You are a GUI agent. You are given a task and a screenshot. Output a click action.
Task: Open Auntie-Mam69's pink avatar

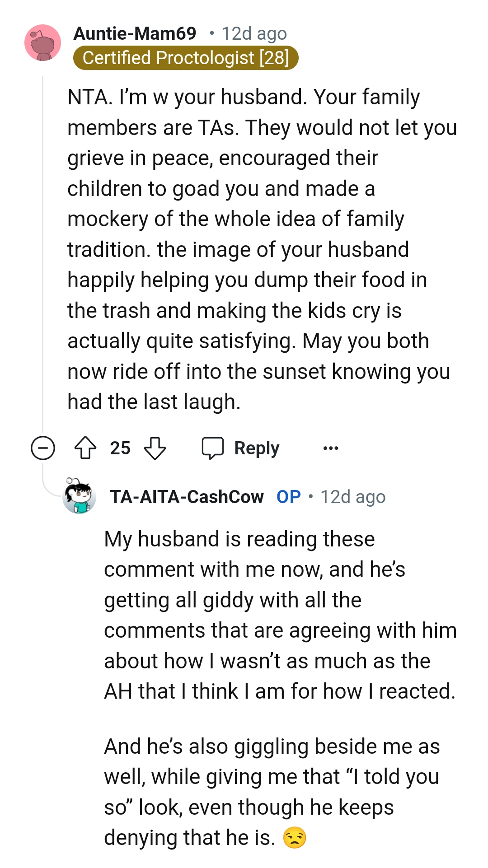[42, 43]
